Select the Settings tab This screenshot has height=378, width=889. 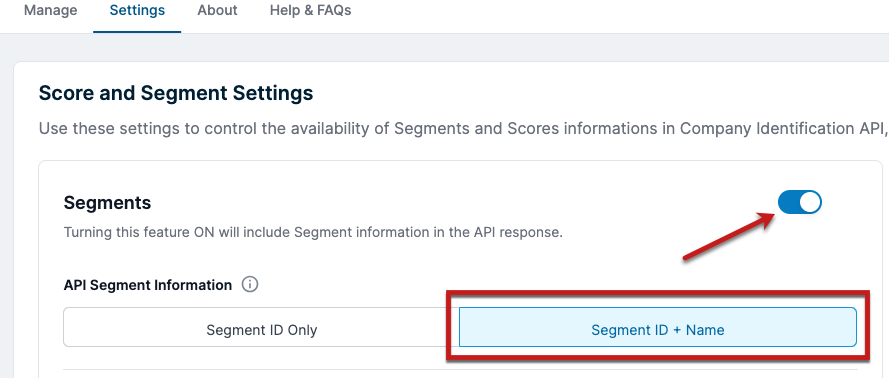[137, 10]
